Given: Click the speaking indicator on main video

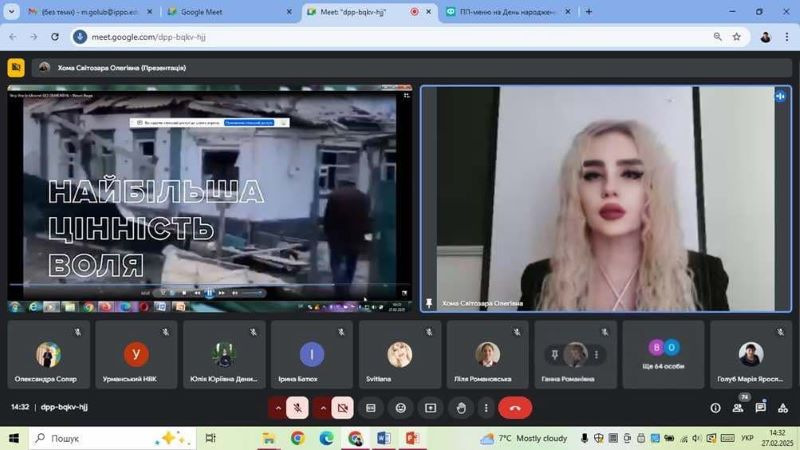Looking at the screenshot, I should pos(780,96).
